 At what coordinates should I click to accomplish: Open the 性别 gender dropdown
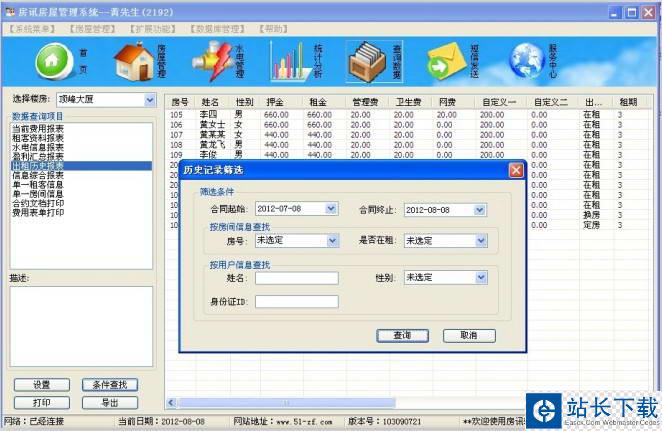[x=479, y=278]
